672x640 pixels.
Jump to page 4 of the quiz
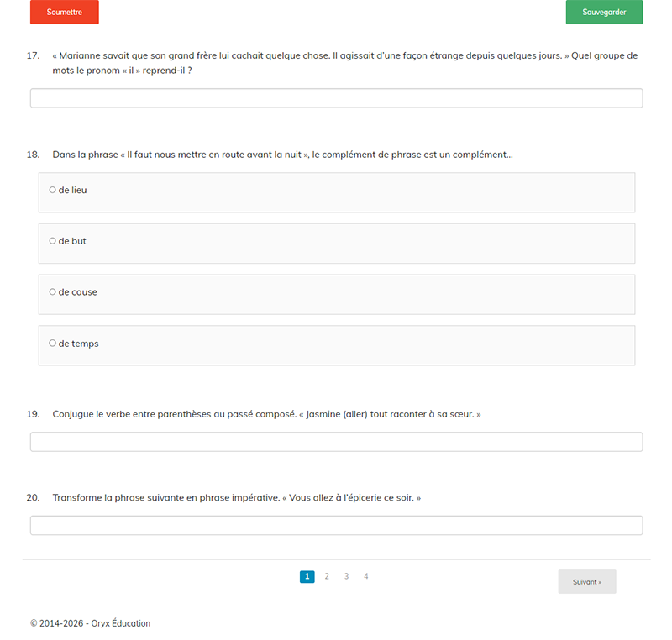point(366,576)
